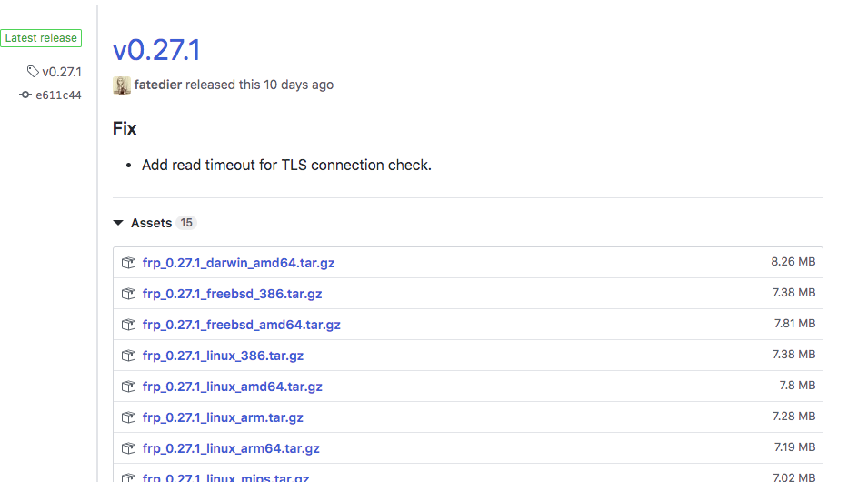Click package icon for freebsd_amd64 archive
The height and width of the screenshot is (482, 868).
(x=128, y=325)
